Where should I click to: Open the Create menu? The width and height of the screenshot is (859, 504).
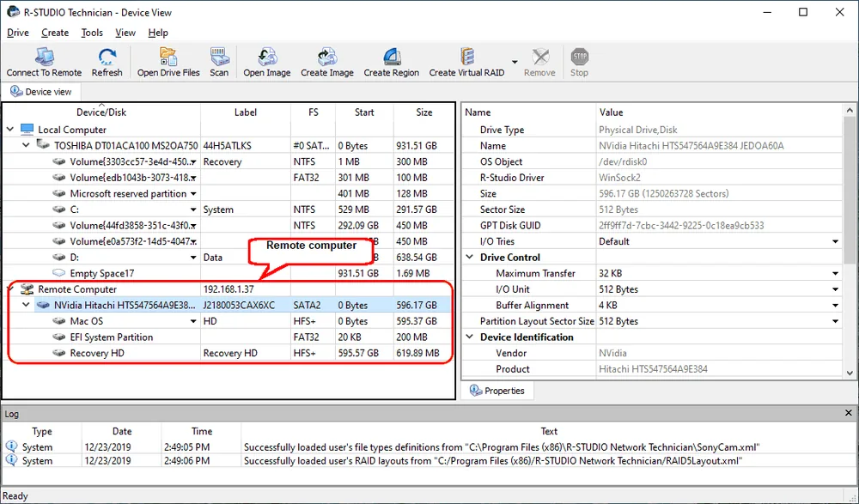pyautogui.click(x=55, y=33)
